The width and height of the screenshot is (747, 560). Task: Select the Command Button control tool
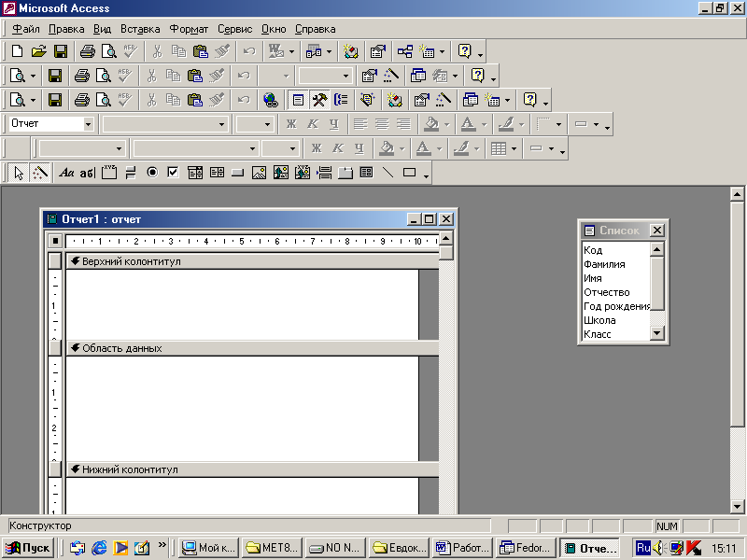238,173
